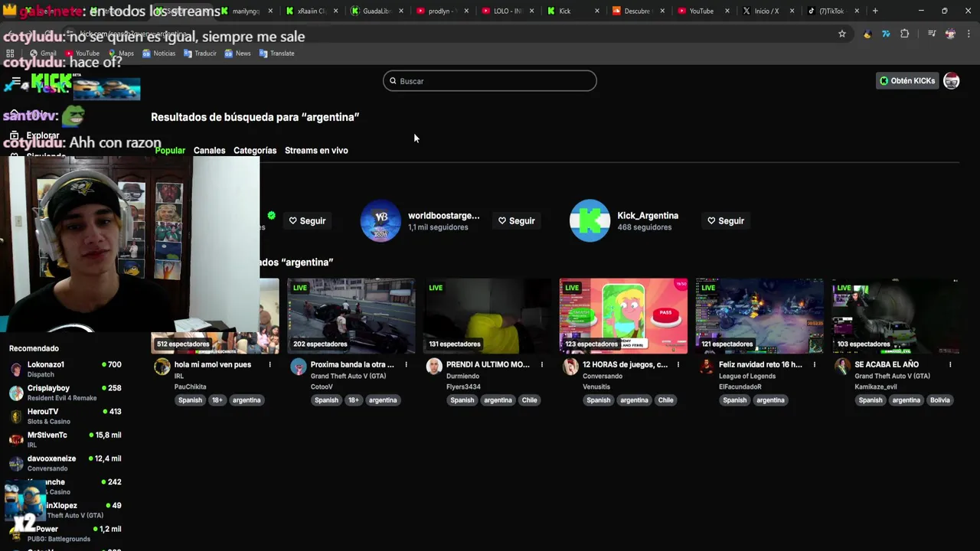Open the Chrome three-dot menu

969,34
